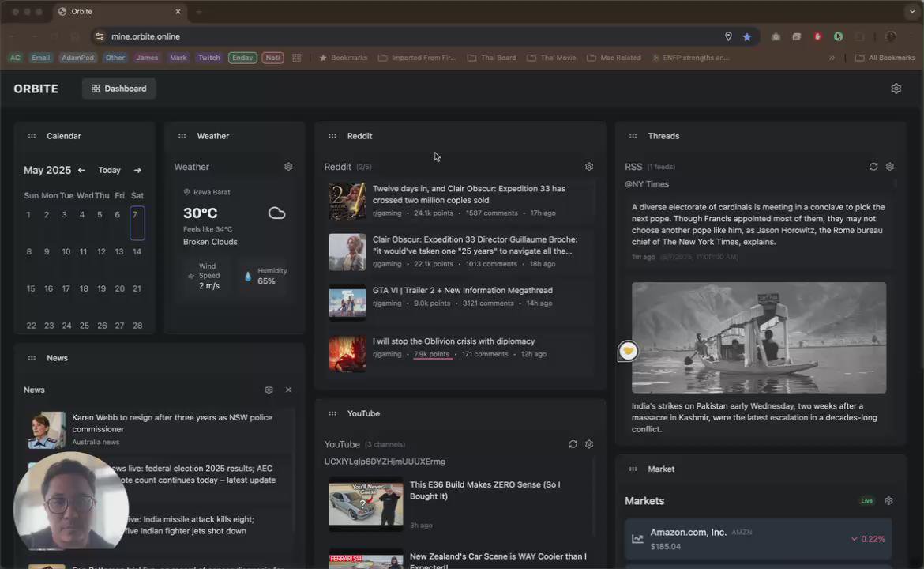The height and width of the screenshot is (569, 924).
Task: Click the browser location pin icon
Action: [728, 36]
